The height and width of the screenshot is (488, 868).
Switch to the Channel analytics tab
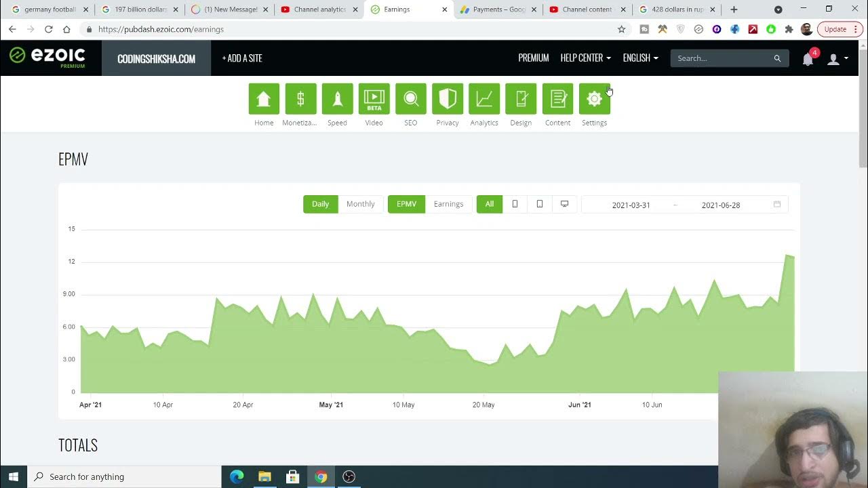[x=319, y=9]
